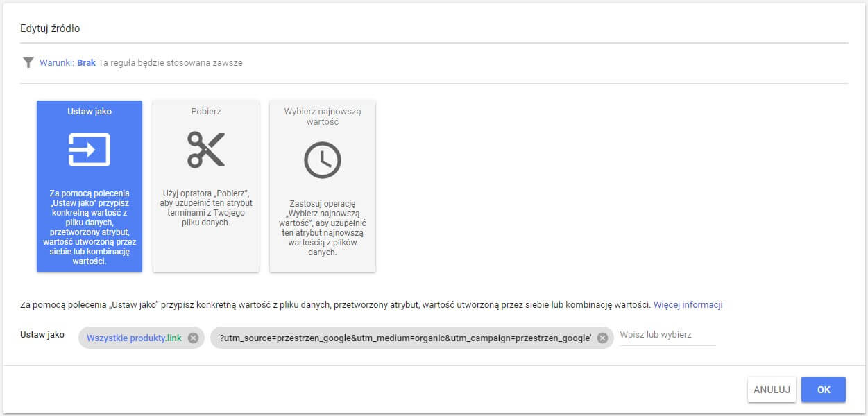Screen dimensions: 868x416
Task: Delete the utm_source parameter chip using its X
Action: (x=602, y=338)
